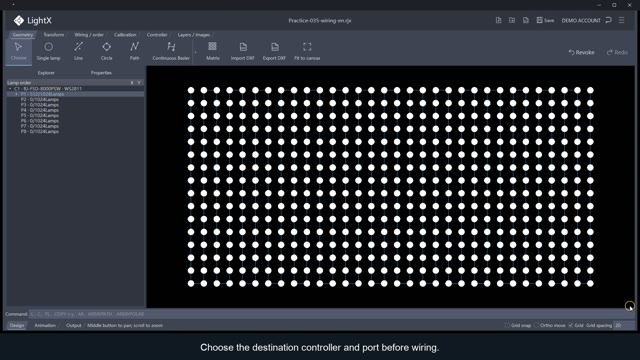Click the Revoke button
640x360 pixels.
pyautogui.click(x=581, y=52)
